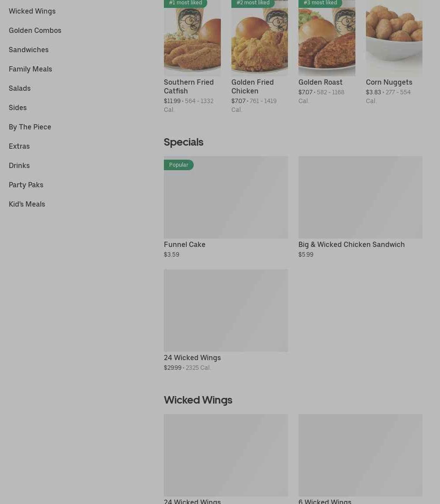This screenshot has height=504, width=440.
Task: Click the Corn Nuggets bowl photo
Action: pos(394,39)
